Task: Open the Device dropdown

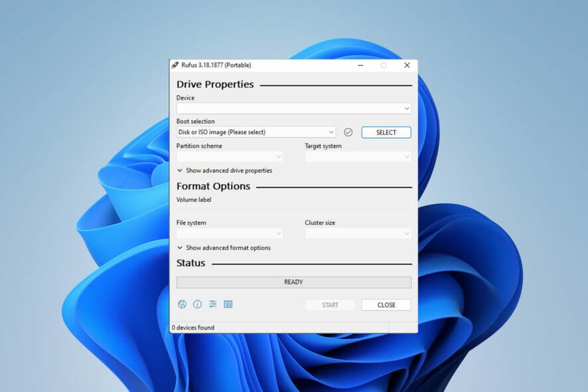Action: 293,108
